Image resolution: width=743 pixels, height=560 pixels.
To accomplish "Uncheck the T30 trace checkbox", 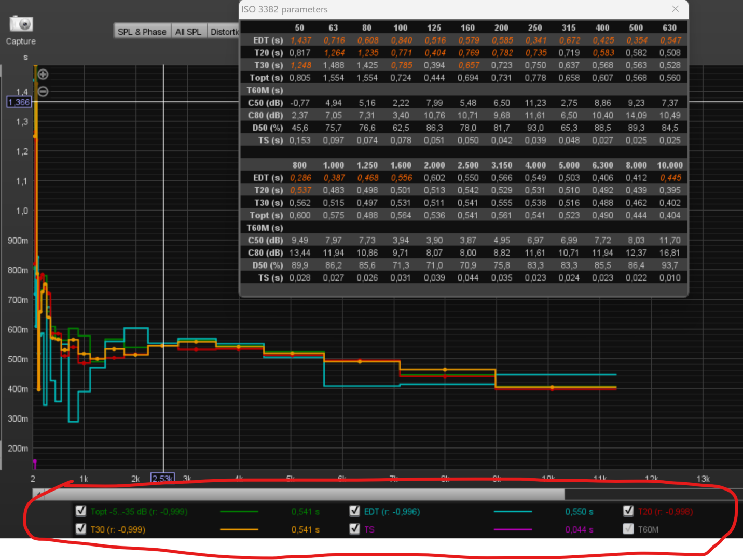I will [x=81, y=529].
